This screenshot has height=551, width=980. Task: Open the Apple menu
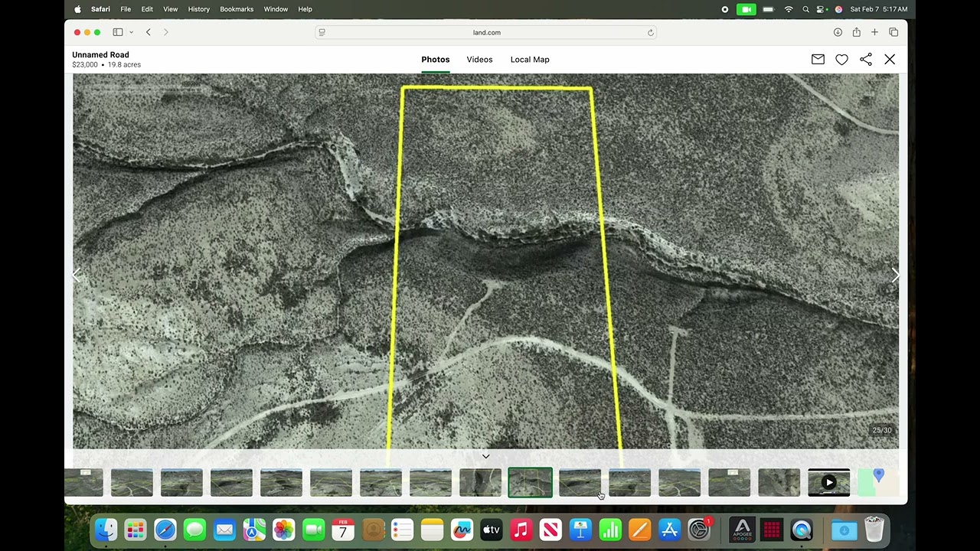click(x=77, y=9)
